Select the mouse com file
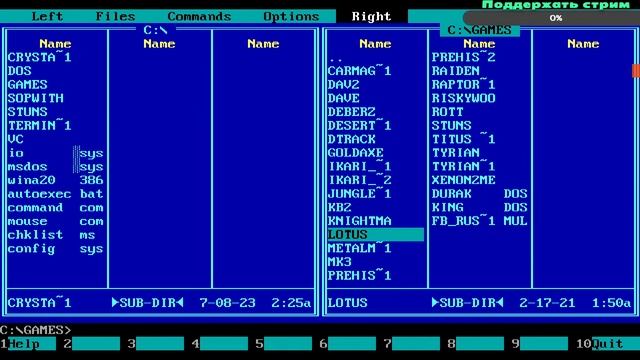The height and width of the screenshot is (360, 640). click(x=56, y=221)
